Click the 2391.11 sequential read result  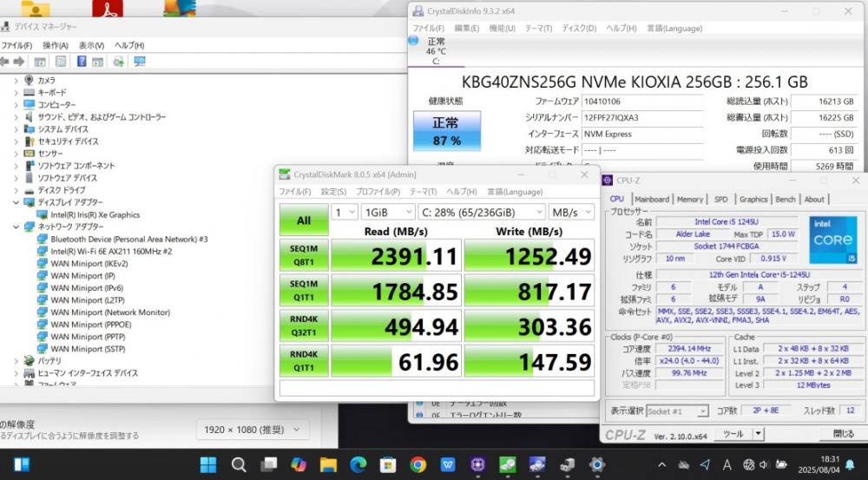pyautogui.click(x=396, y=256)
